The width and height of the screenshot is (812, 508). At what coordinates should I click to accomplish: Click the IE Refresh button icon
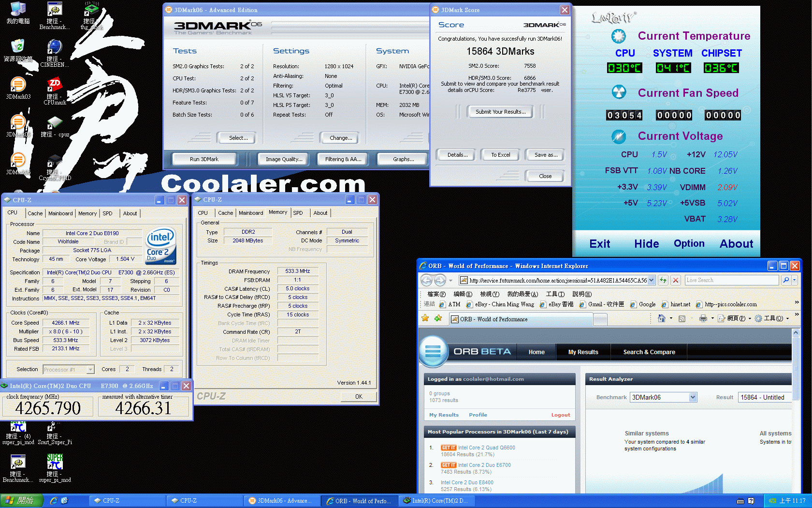point(663,280)
